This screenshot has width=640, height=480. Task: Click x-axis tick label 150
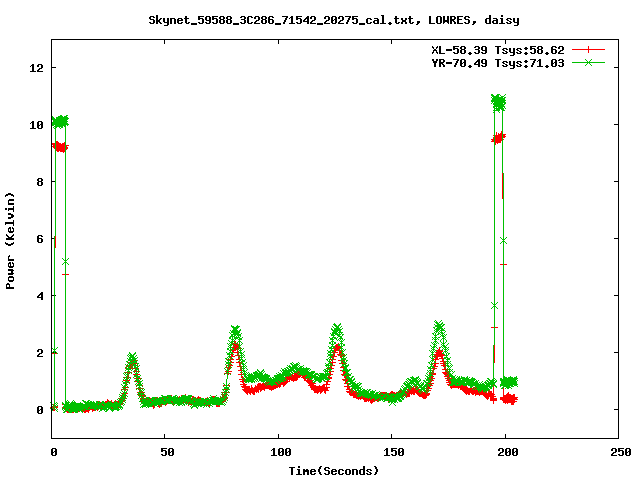click(x=394, y=452)
